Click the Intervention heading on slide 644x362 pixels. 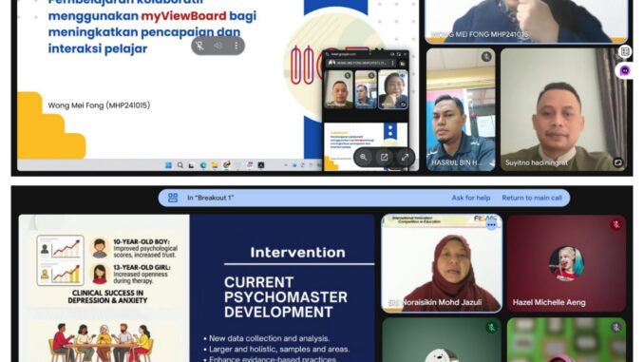tap(297, 253)
